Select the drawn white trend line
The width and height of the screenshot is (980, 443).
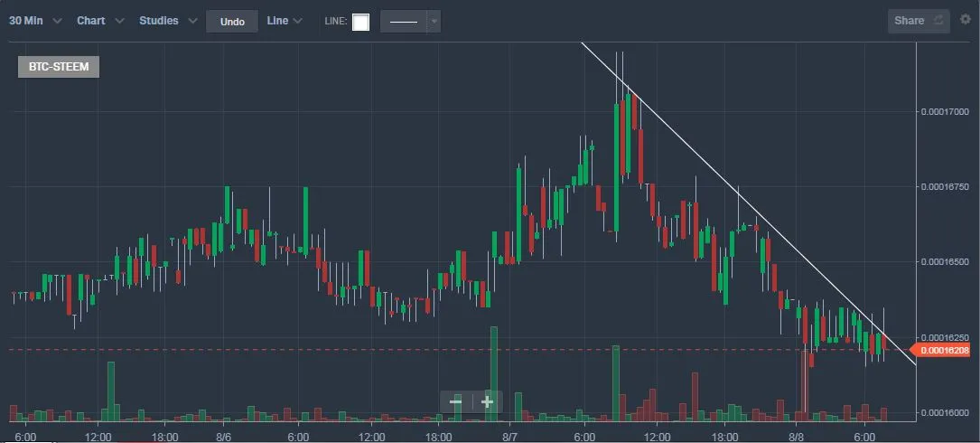coord(748,203)
